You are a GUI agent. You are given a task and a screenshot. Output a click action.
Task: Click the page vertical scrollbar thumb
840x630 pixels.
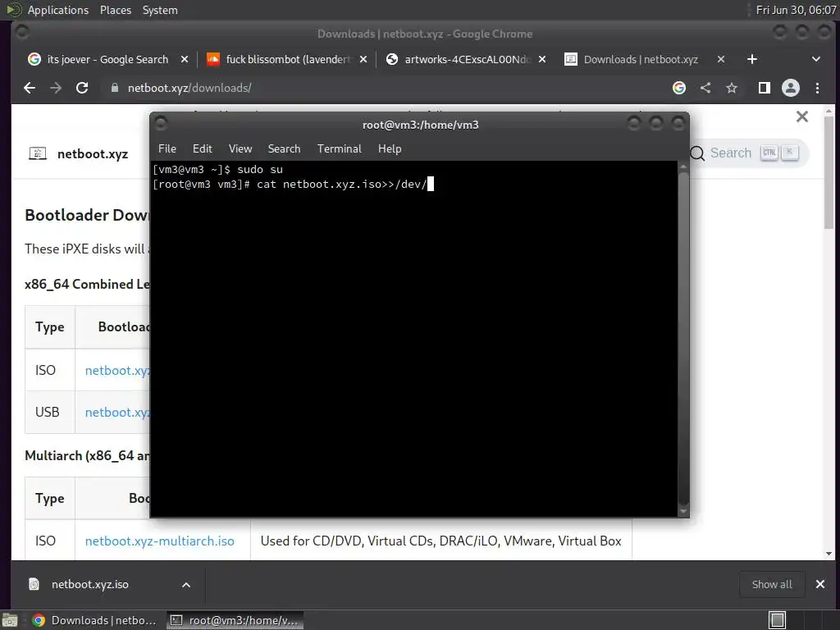click(x=829, y=171)
